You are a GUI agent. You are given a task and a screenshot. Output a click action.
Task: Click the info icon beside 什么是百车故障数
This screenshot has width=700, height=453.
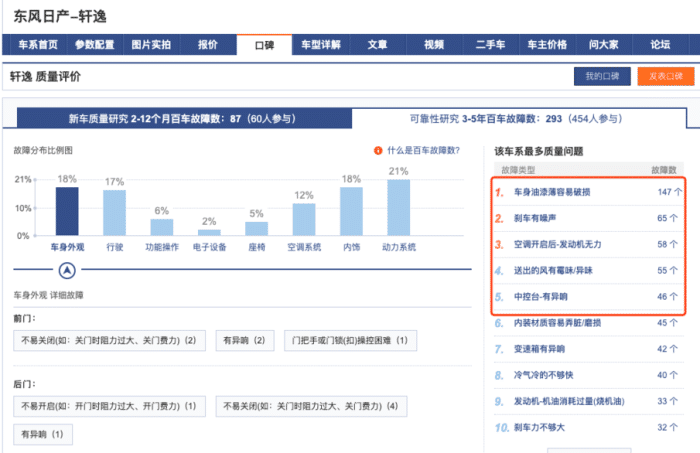point(378,151)
